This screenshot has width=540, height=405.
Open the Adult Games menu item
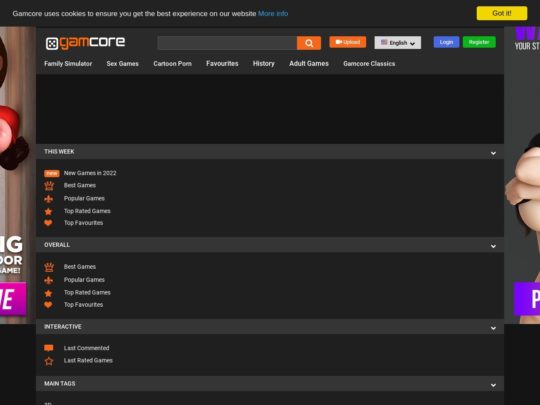(309, 64)
